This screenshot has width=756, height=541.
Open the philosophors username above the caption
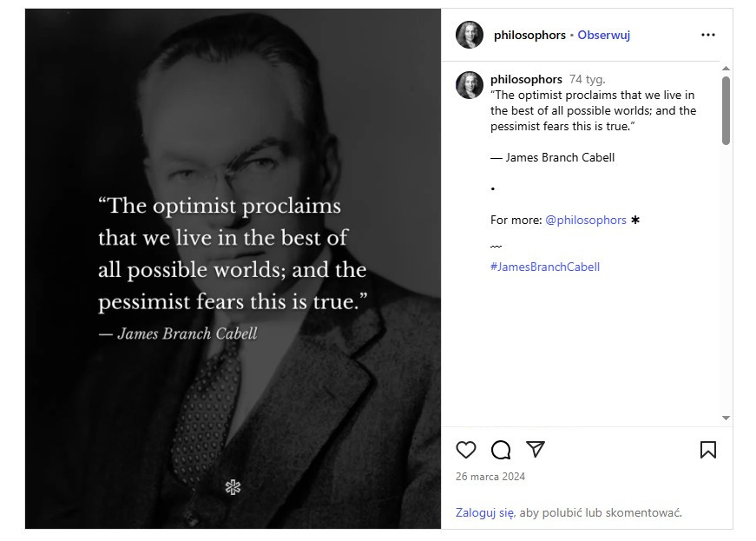click(x=526, y=79)
